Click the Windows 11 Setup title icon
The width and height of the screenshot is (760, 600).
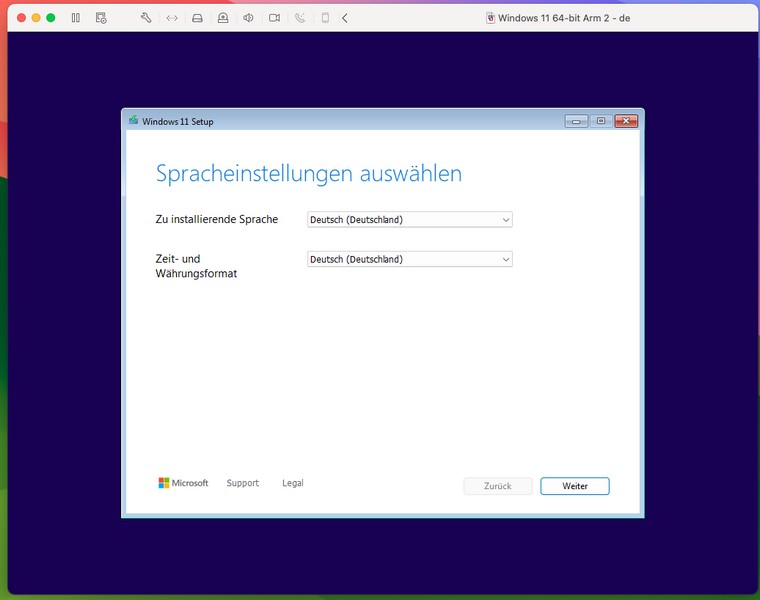[133, 120]
